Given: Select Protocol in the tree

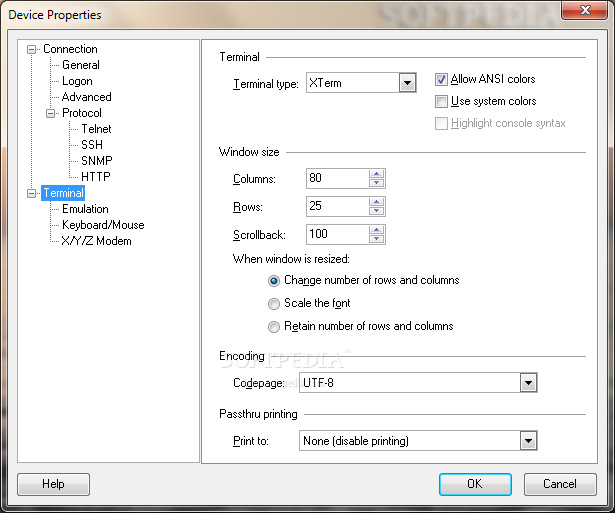Looking at the screenshot, I should (x=82, y=113).
